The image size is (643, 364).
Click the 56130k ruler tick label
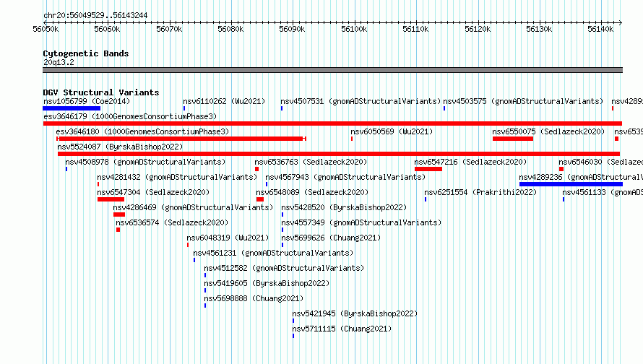[x=539, y=29]
